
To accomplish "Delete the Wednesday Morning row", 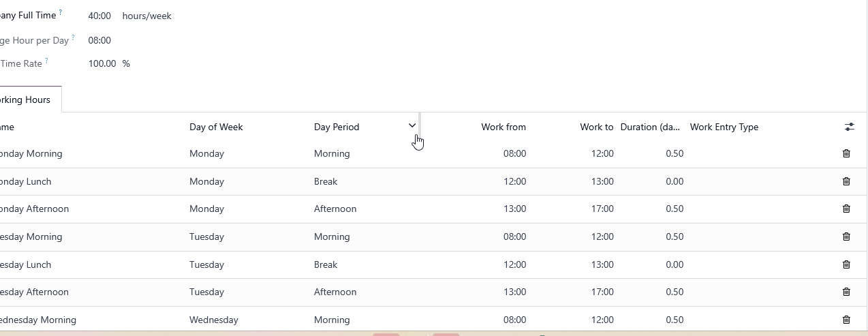I will coord(846,320).
